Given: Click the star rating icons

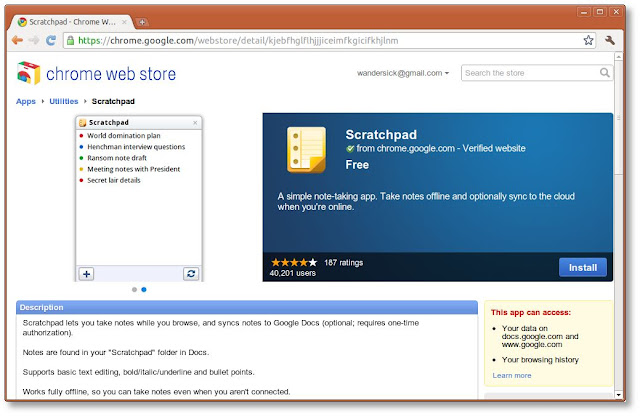Looking at the screenshot, I should tap(294, 263).
